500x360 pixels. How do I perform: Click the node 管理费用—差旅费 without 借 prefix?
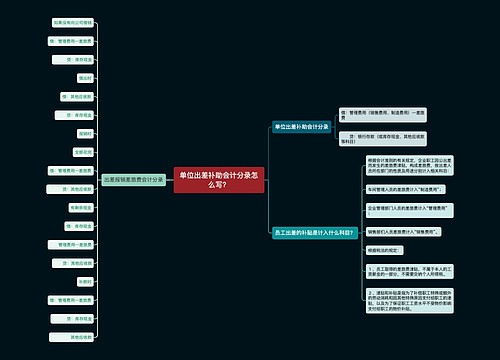[71, 245]
